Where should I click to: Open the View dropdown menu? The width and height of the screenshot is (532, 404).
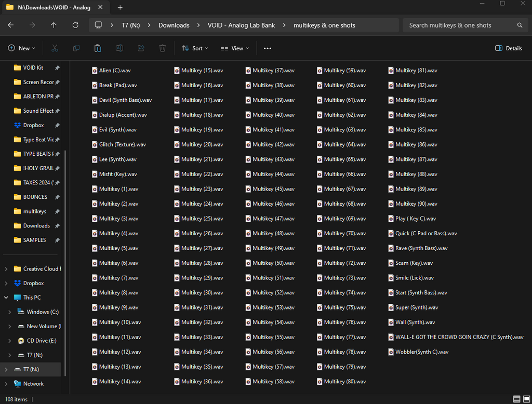point(234,48)
